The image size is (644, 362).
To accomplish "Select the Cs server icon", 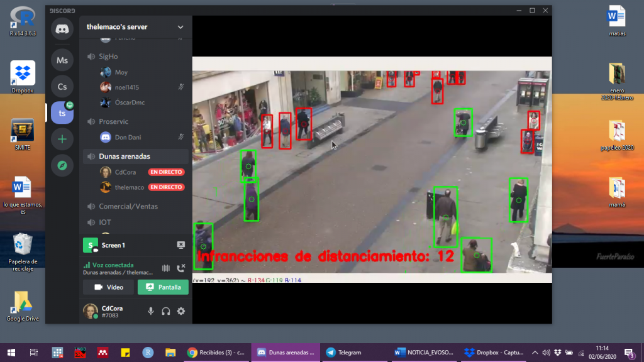I will (x=62, y=87).
